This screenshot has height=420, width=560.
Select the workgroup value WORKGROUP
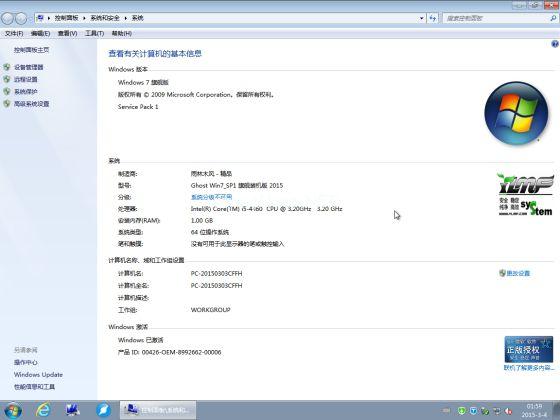tap(210, 310)
